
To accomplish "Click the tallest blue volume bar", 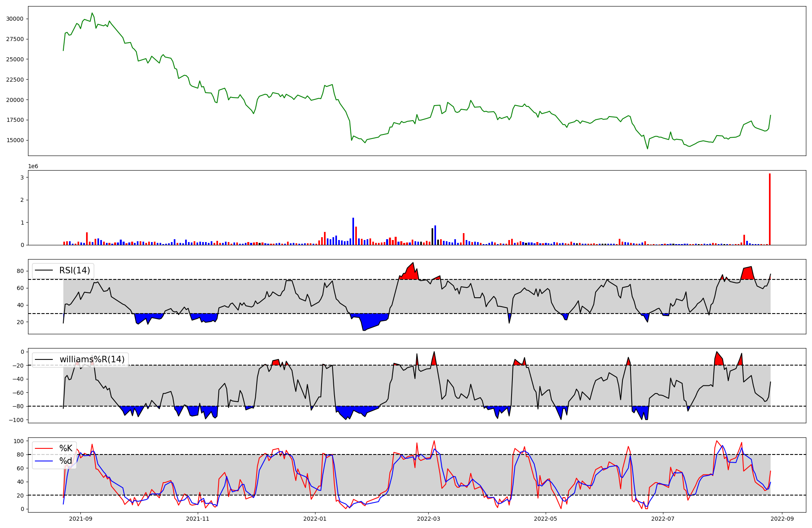I will (x=353, y=232).
